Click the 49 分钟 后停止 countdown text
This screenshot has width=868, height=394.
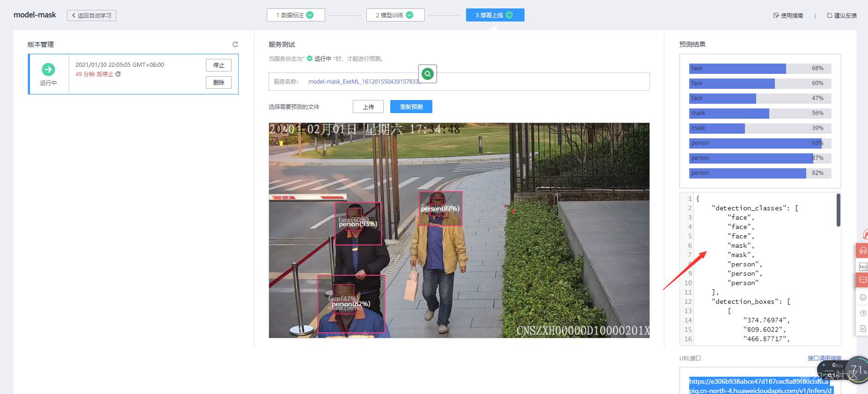[95, 74]
